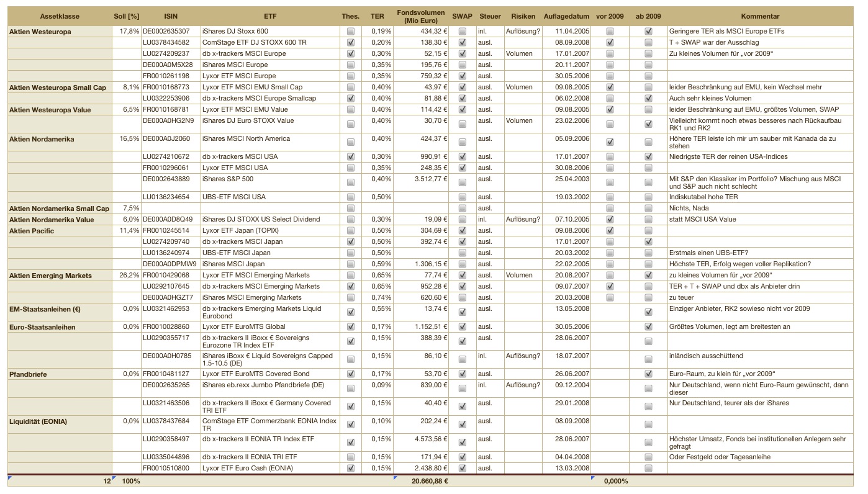Image resolution: width=868 pixels, height=494 pixels.
Task: Select the Auflagedatum column header
Action: pyautogui.click(x=566, y=16)
